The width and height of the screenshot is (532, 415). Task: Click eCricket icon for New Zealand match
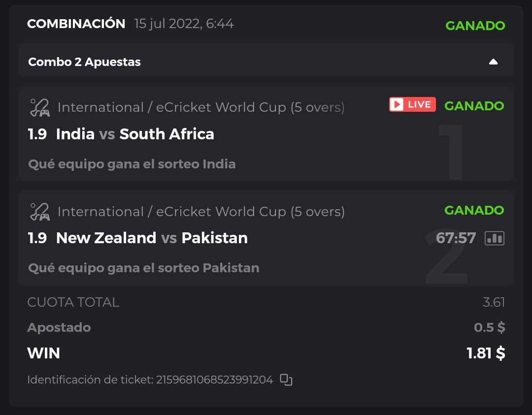pyautogui.click(x=39, y=212)
